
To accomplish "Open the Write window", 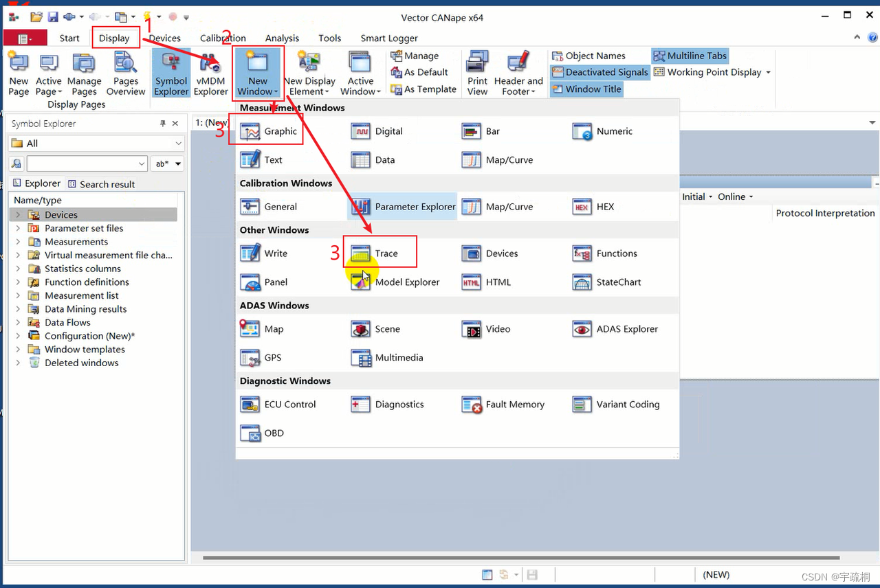I will [x=264, y=253].
